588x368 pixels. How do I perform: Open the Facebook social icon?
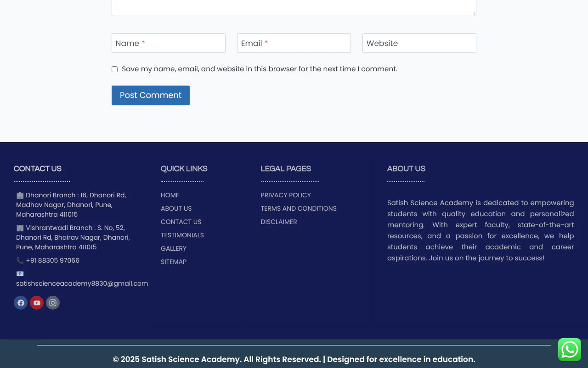pos(21,303)
